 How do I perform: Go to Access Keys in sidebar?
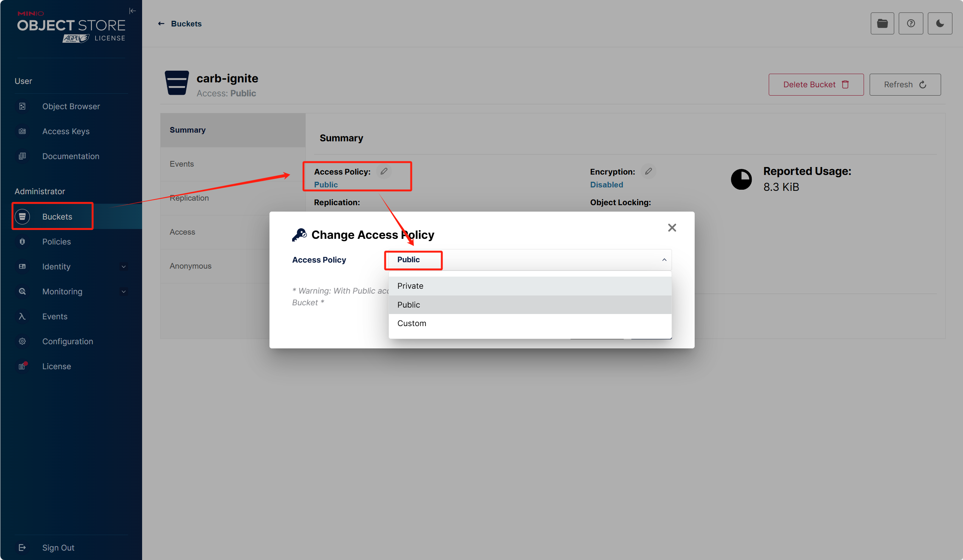pyautogui.click(x=66, y=131)
